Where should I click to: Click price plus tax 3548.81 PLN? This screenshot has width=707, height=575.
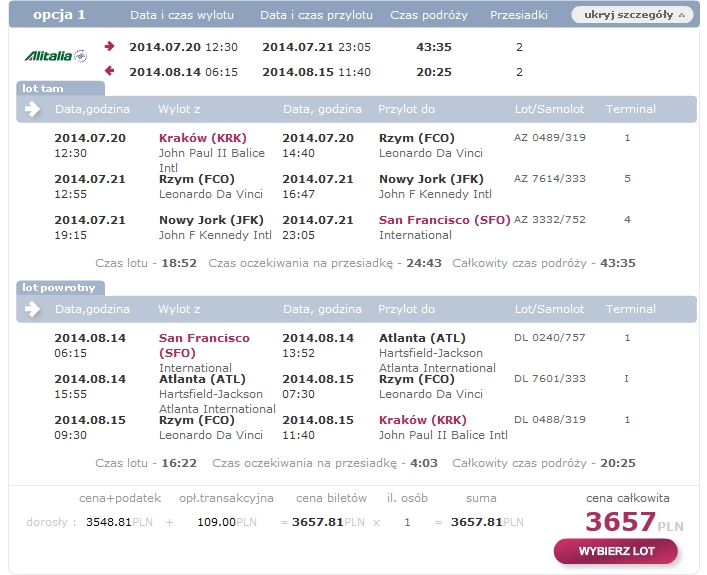pyautogui.click(x=119, y=522)
